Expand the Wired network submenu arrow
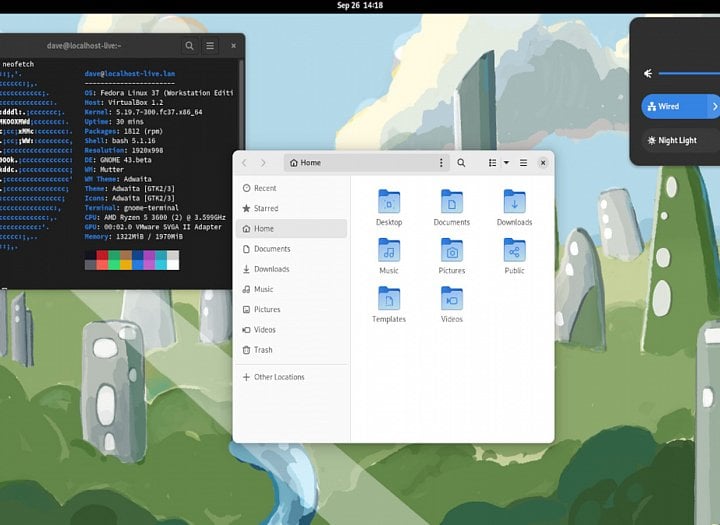The height and width of the screenshot is (525, 720). [714, 106]
